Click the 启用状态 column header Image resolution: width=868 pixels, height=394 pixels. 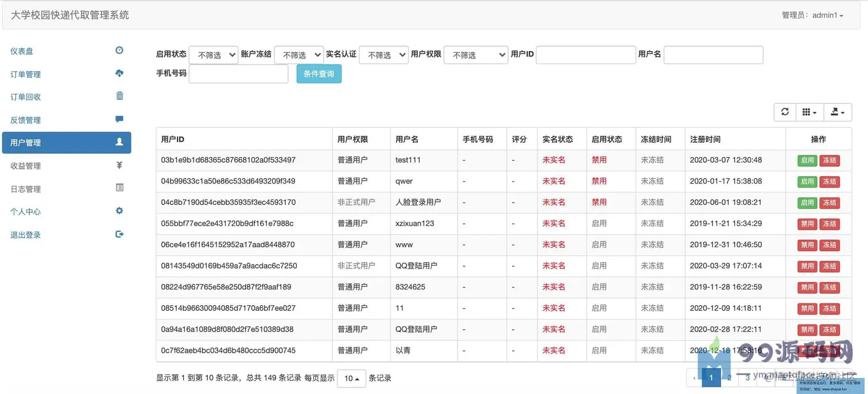(611, 139)
